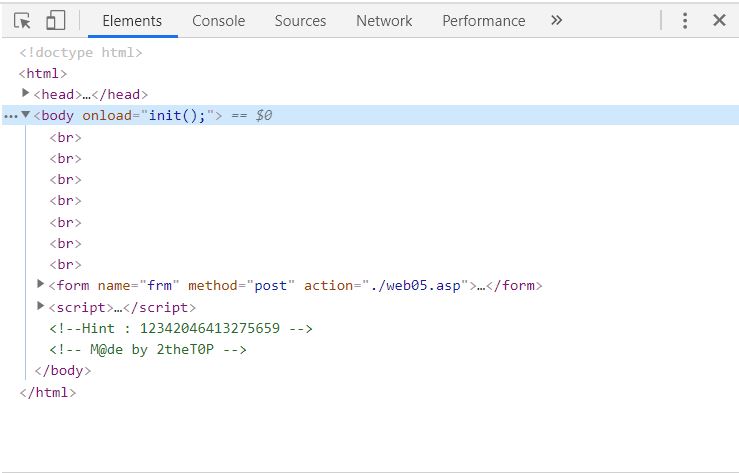Select the last br element above form
The width and height of the screenshot is (739, 473).
click(66, 264)
